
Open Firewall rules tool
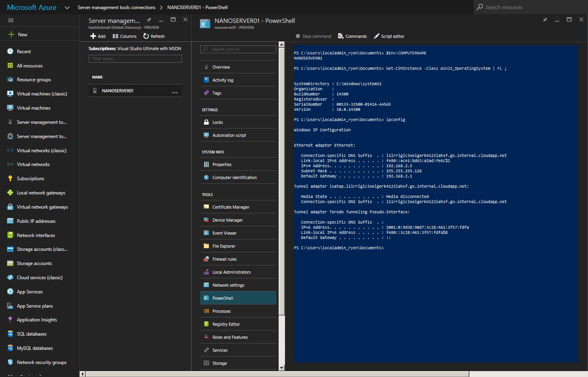coord(238,259)
